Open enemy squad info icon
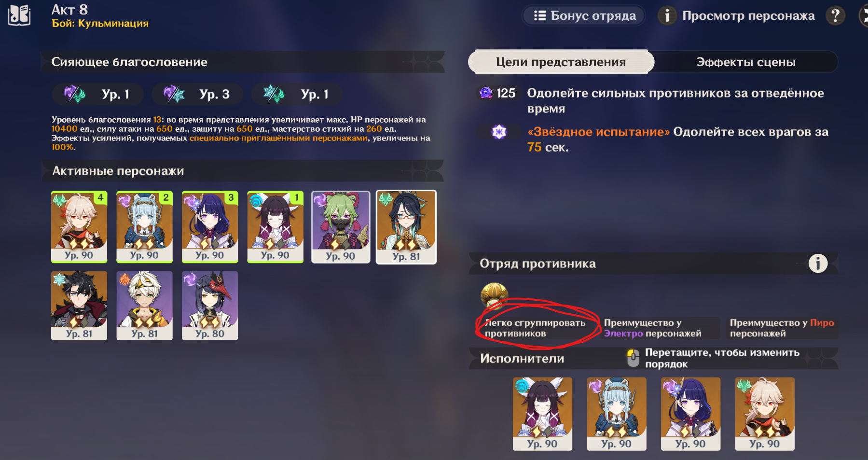The image size is (868, 460). [x=818, y=264]
